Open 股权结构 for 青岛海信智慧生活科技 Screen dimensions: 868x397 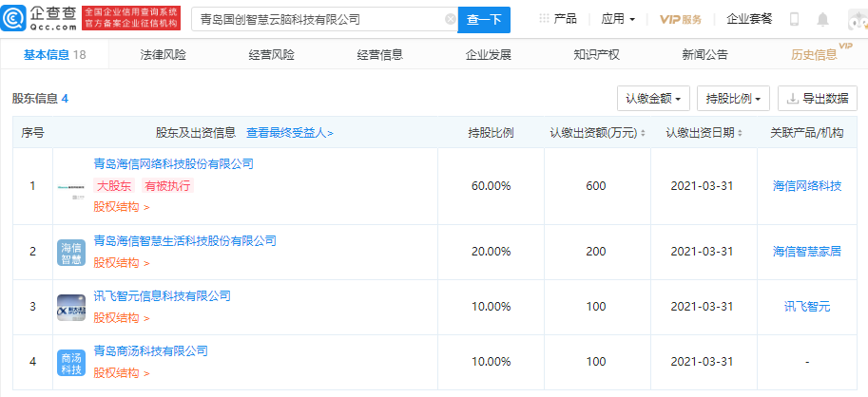[x=122, y=263]
